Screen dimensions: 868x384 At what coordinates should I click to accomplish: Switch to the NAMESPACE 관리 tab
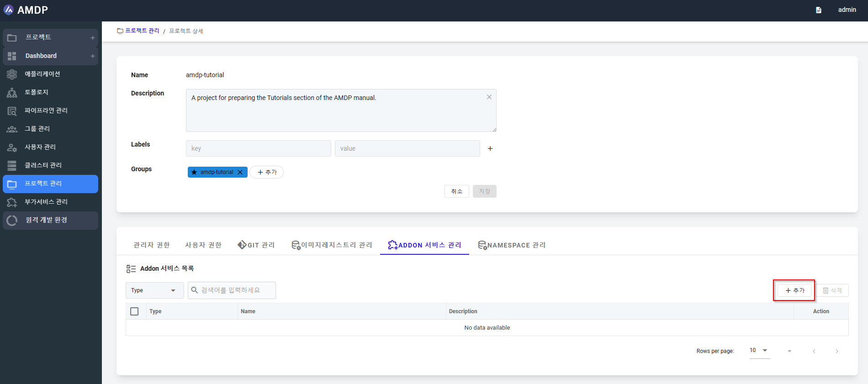click(512, 245)
